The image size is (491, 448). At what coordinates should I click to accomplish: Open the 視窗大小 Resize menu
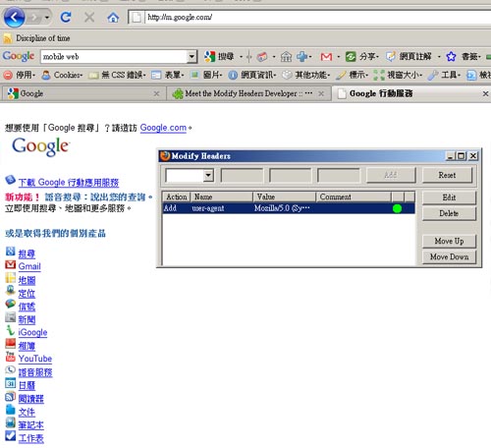tap(398, 75)
